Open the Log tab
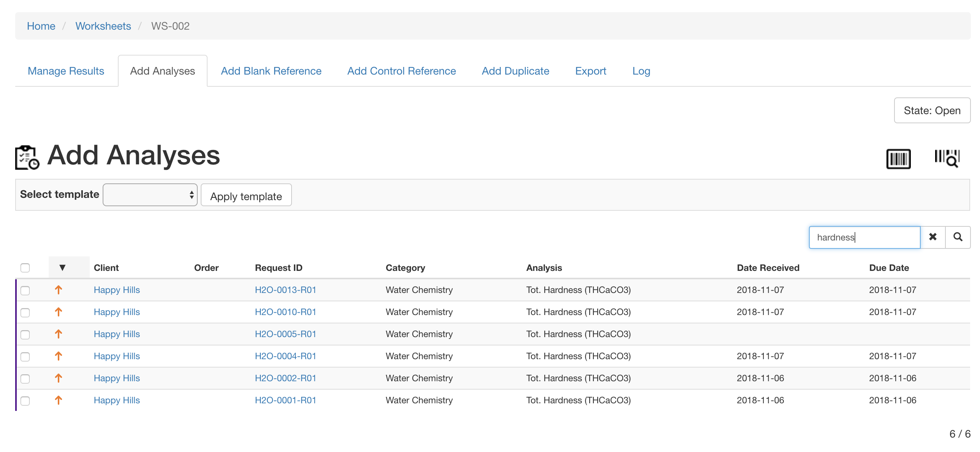 click(x=641, y=71)
